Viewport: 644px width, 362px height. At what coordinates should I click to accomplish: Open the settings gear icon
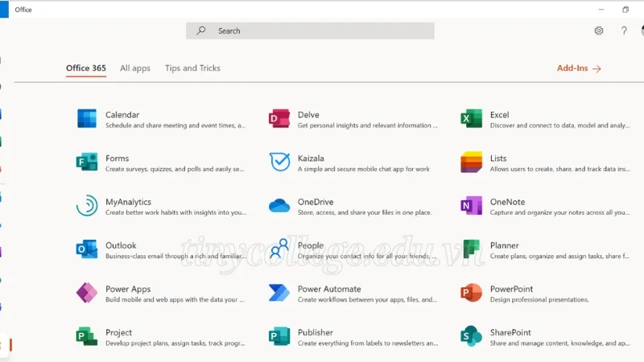click(x=599, y=31)
